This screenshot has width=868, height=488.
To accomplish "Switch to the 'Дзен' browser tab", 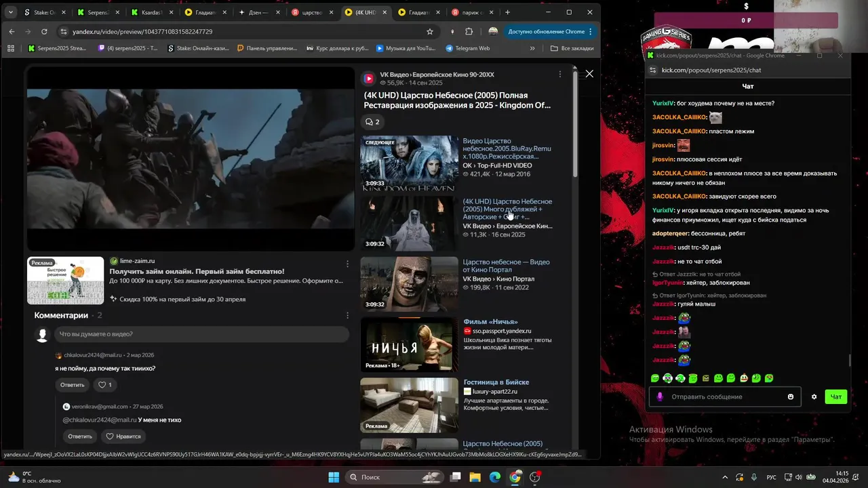I will [259, 12].
